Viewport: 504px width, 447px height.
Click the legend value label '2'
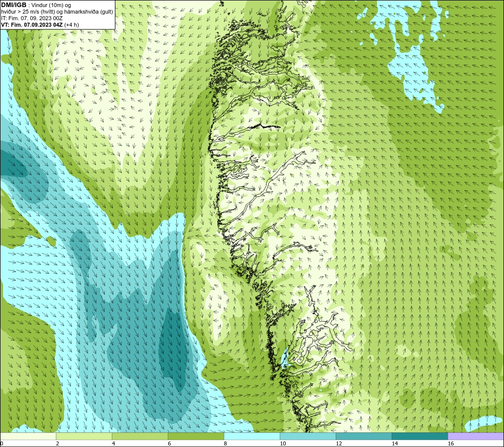coord(57,444)
